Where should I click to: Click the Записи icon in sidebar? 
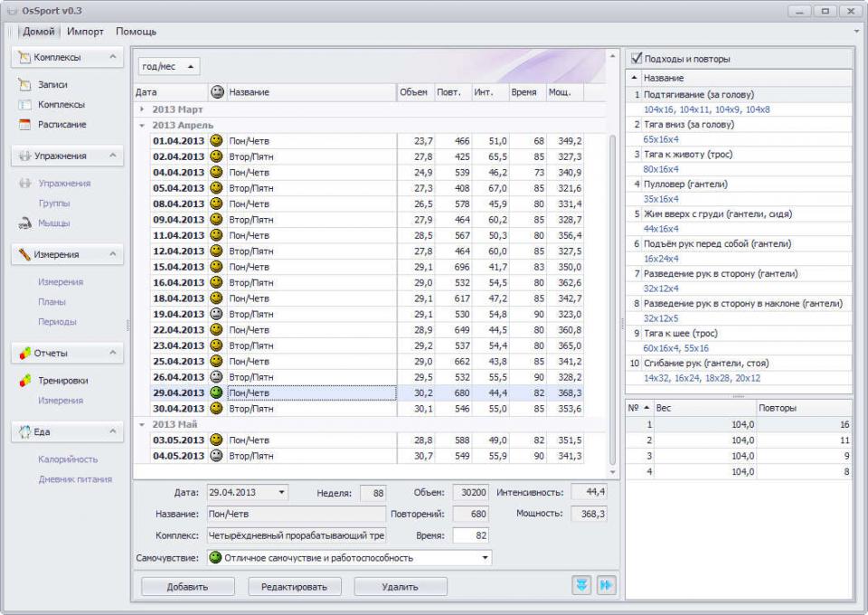[x=24, y=85]
